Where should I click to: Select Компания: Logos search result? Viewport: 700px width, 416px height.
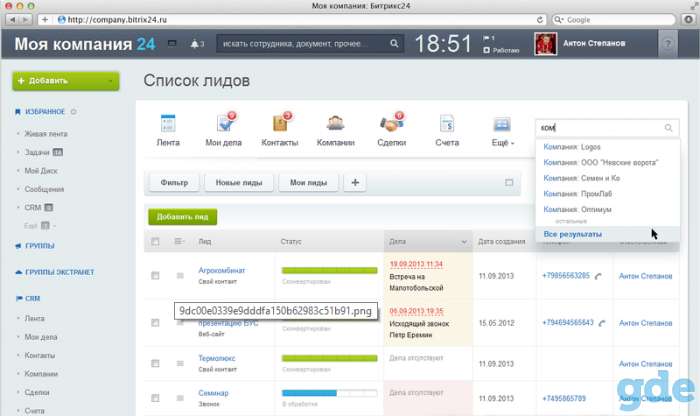pyautogui.click(x=572, y=147)
